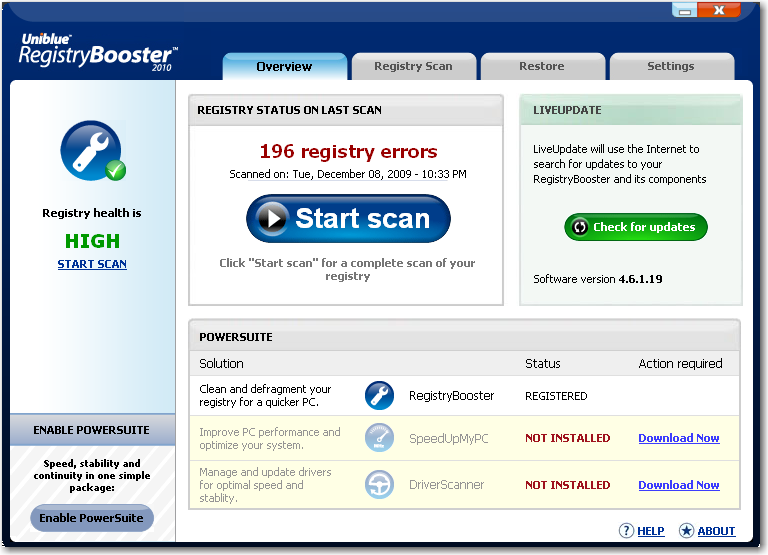Click the play icon on Start scan
The height and width of the screenshot is (555, 768).
pyautogui.click(x=273, y=218)
